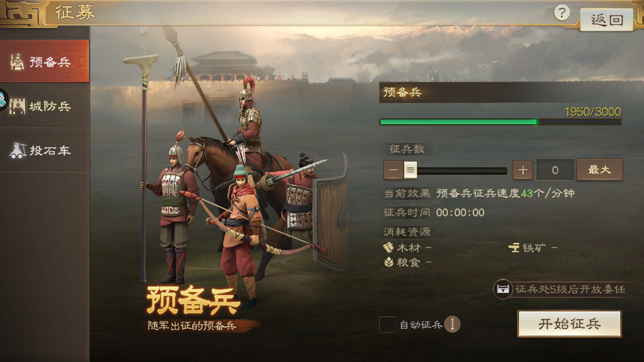
Task: Switch to the 城防兵 tab
Action: pos(44,106)
